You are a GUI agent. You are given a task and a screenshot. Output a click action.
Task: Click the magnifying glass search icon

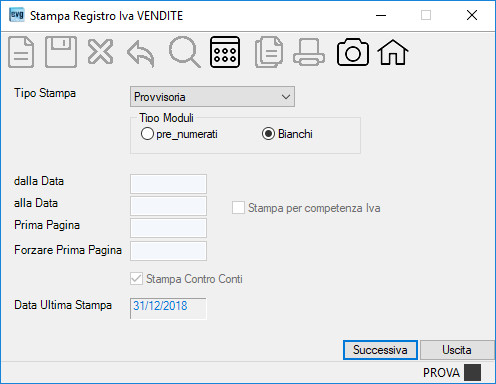184,52
